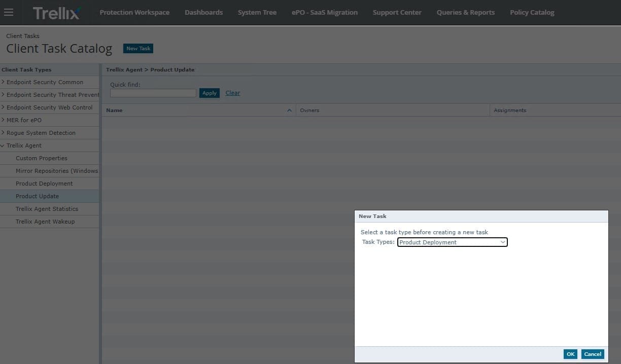Click the Quick find input field

coord(153,93)
